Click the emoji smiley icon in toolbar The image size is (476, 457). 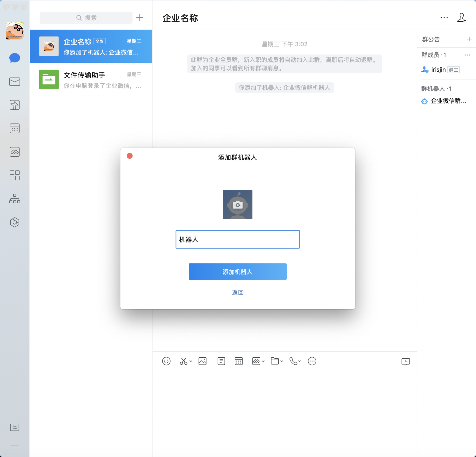[x=166, y=361]
